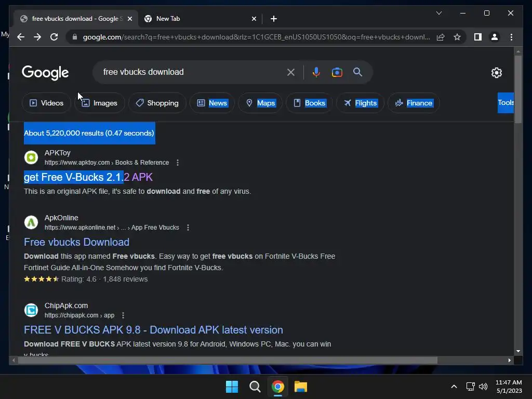The width and height of the screenshot is (532, 399).
Task: Close the New Tab tab
Action: [254, 19]
